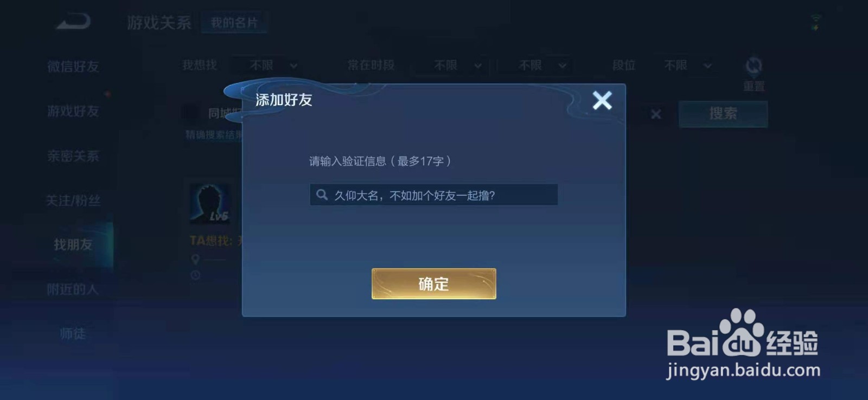Close the 添加好友 dialog with X
Viewport: 868px width, 400px height.
click(x=602, y=100)
